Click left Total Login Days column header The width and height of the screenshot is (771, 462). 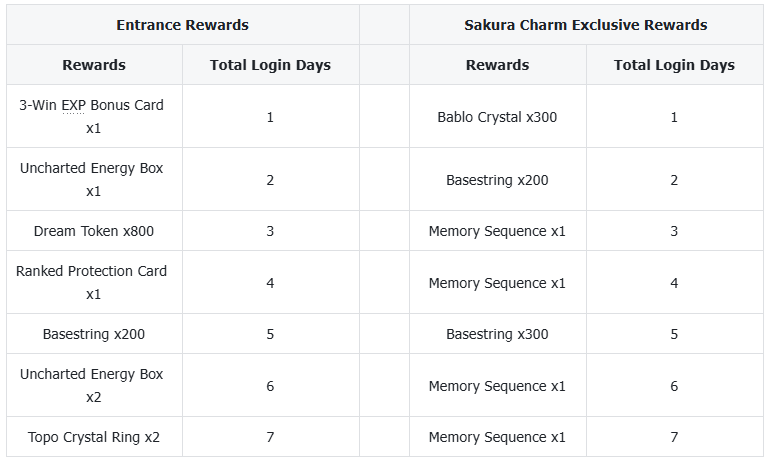(270, 65)
